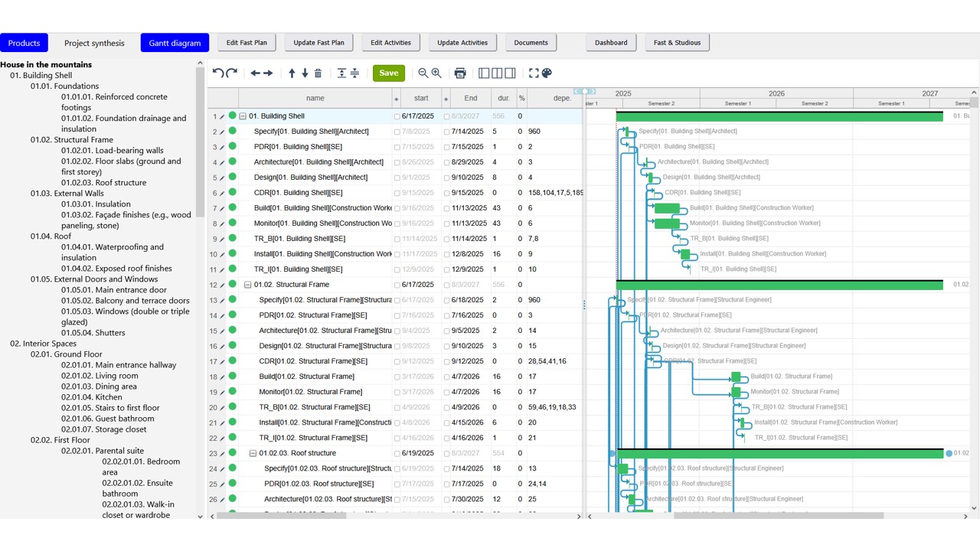This screenshot has height=551, width=980.
Task: Toggle end checkbox on PDR[01. Building Shell] row
Action: pyautogui.click(x=447, y=148)
